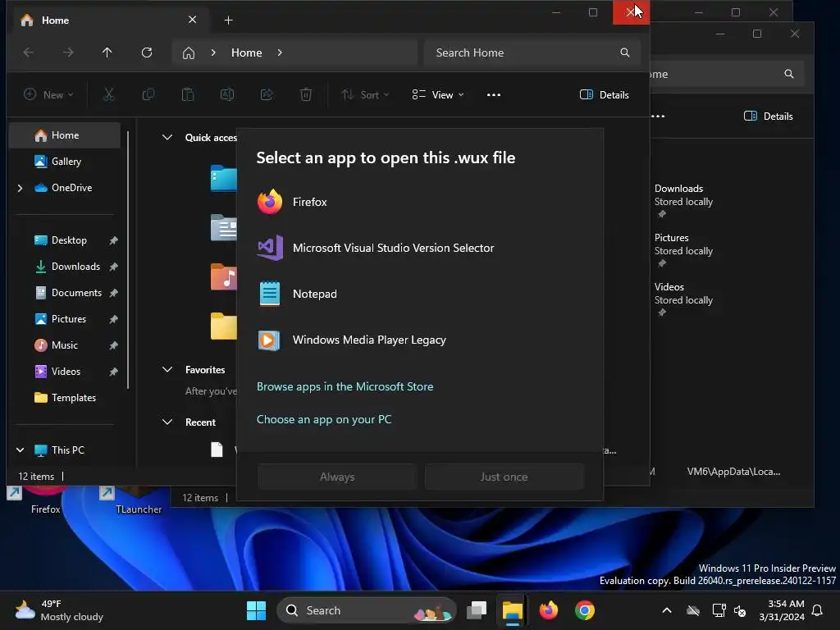Open ellipsis menu in back window
Image resolution: width=840 pixels, height=630 pixels.
(x=659, y=116)
